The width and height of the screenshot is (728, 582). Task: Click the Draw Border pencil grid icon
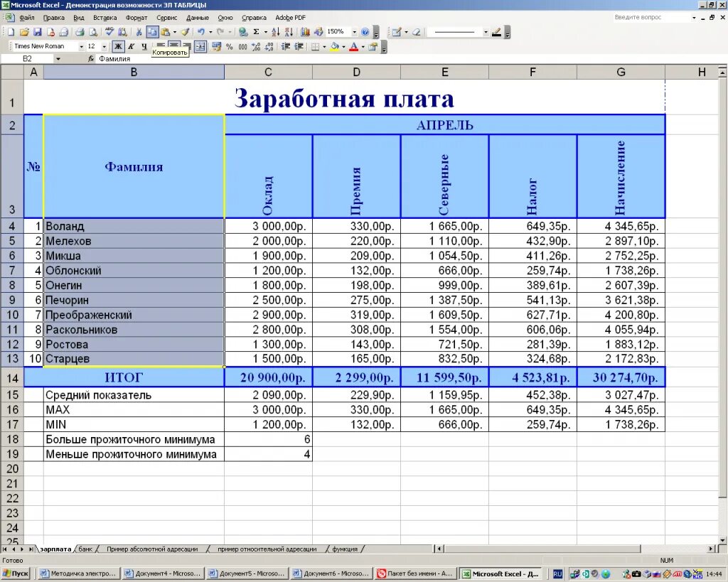(397, 32)
